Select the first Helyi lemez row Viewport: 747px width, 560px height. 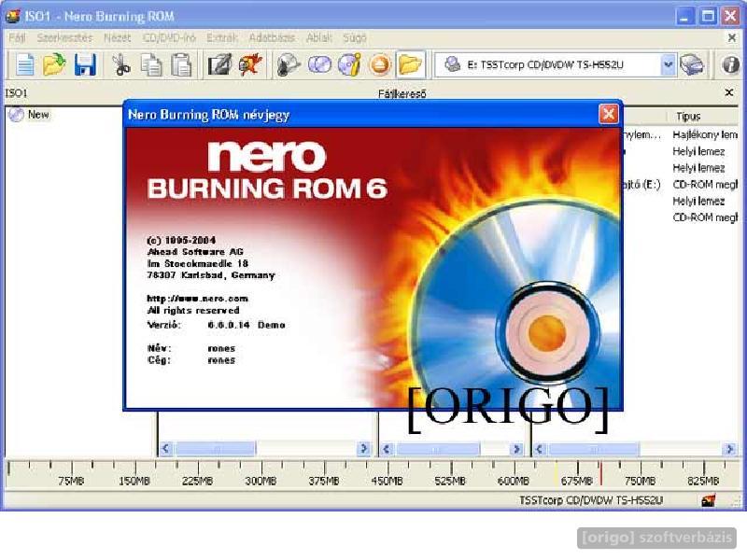698,151
